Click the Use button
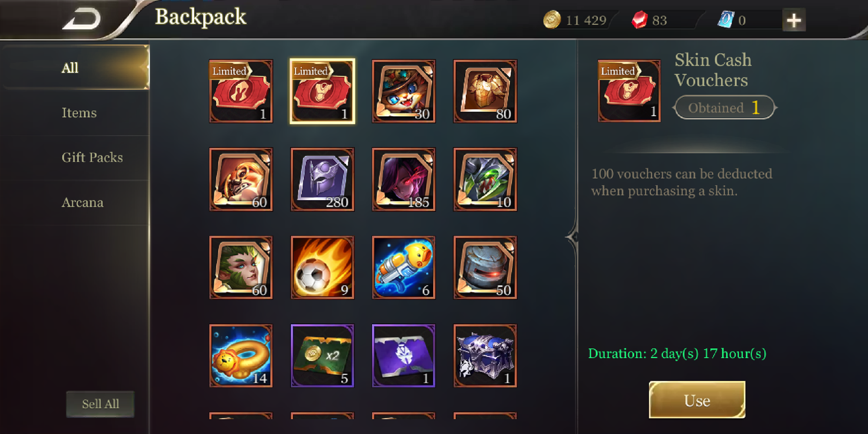868x434 pixels. click(697, 400)
